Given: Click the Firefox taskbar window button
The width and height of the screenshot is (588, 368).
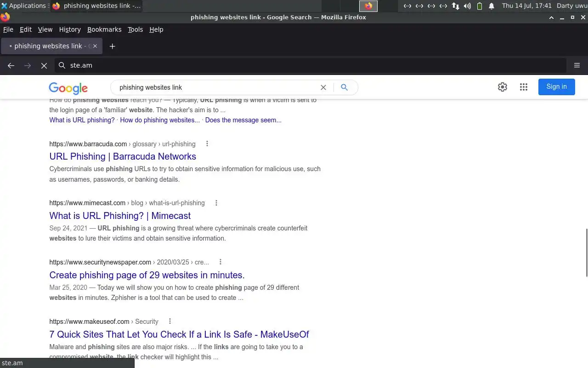Looking at the screenshot, I should pos(96,6).
